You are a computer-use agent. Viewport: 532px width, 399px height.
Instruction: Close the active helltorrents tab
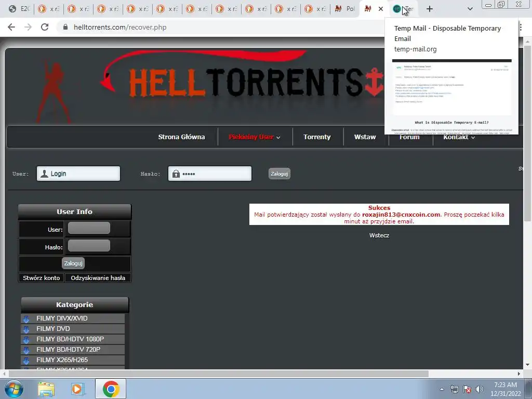tap(381, 9)
